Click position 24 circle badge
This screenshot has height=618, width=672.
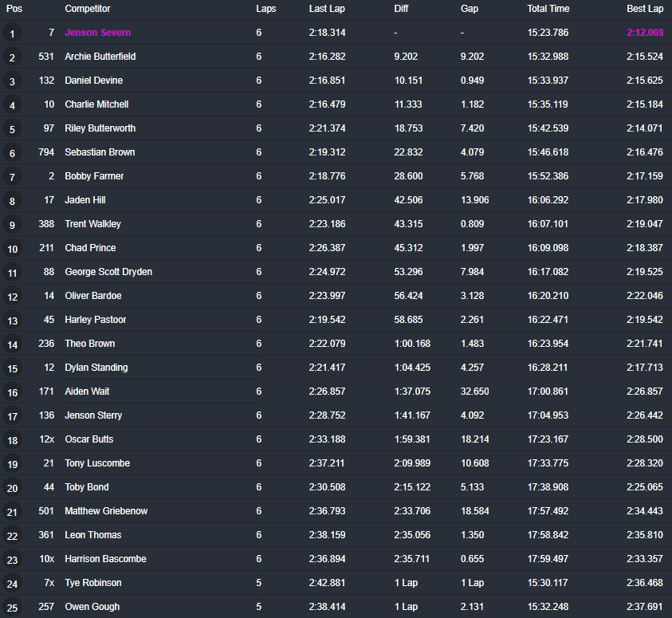click(12, 584)
